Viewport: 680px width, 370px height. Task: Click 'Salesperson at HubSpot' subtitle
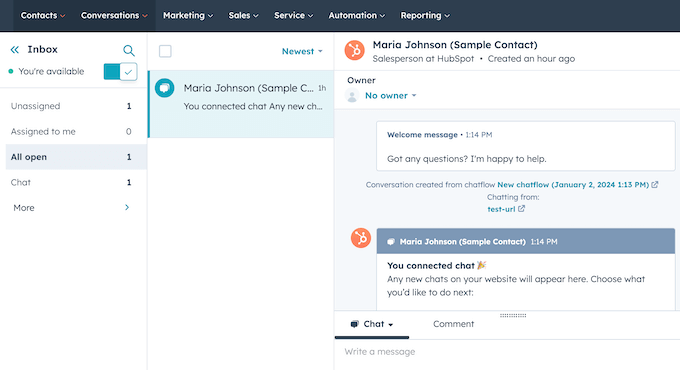point(423,59)
